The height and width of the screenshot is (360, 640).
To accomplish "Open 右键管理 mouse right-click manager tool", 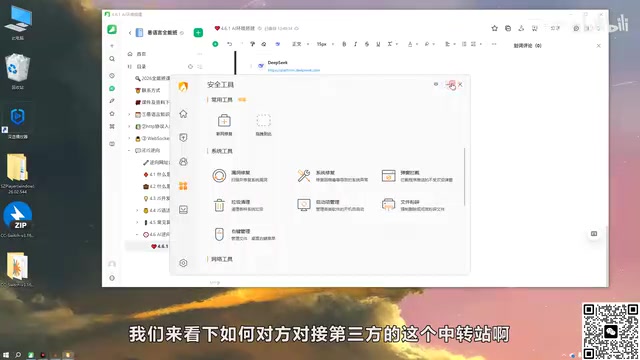I will (244, 235).
